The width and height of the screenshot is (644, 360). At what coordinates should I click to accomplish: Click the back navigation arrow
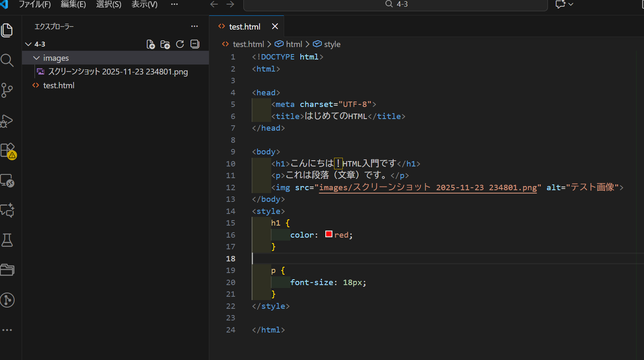(214, 4)
